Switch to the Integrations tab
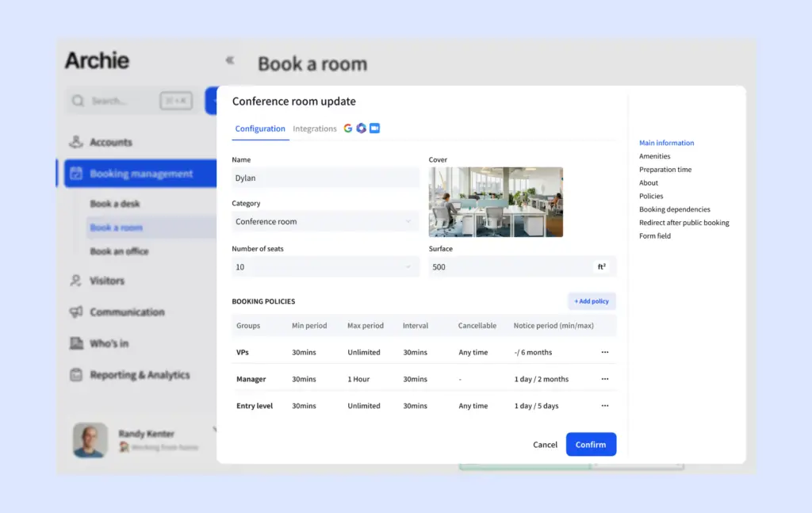 coord(314,129)
